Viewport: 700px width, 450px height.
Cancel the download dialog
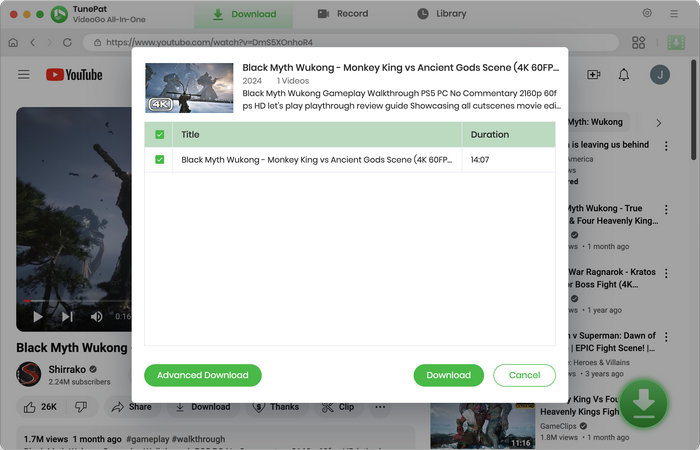point(525,375)
